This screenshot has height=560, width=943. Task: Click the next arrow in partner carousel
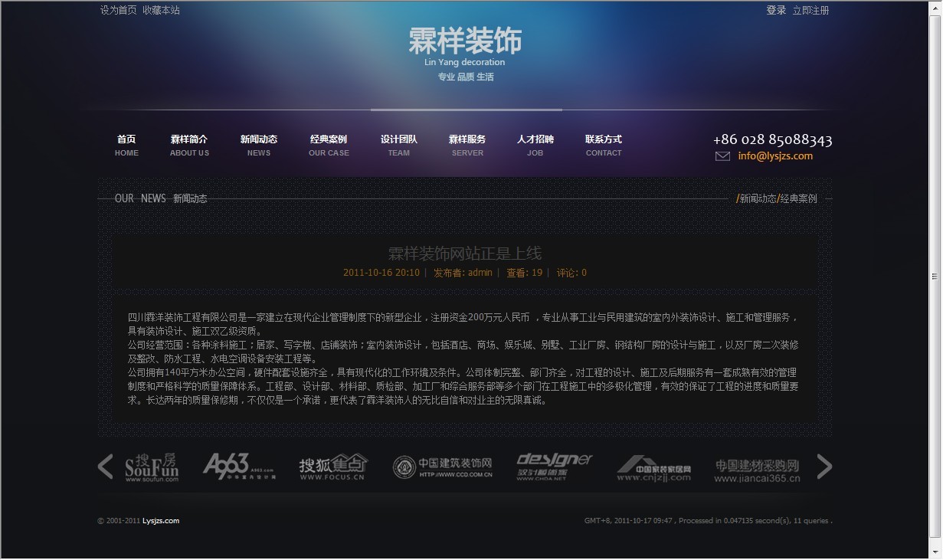tap(824, 467)
